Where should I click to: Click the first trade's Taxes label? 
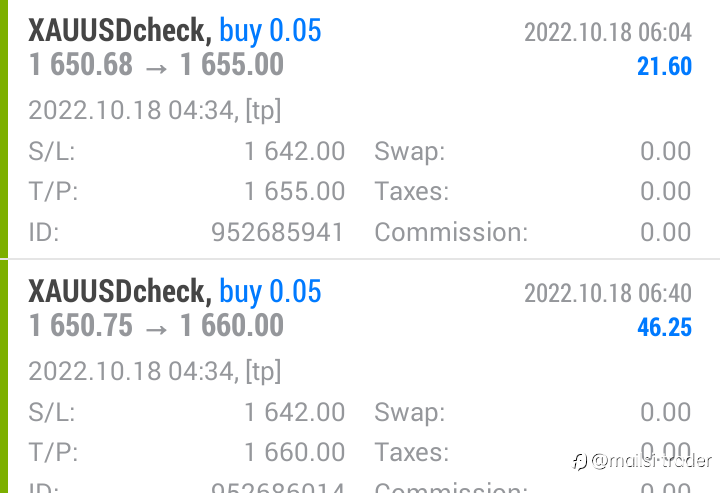pyautogui.click(x=411, y=191)
